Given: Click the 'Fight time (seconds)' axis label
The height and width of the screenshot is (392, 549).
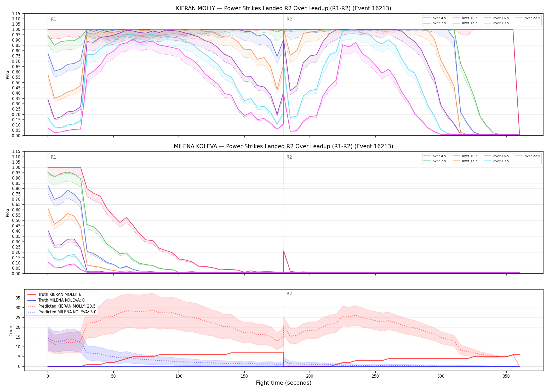Looking at the screenshot, I should 284,383.
